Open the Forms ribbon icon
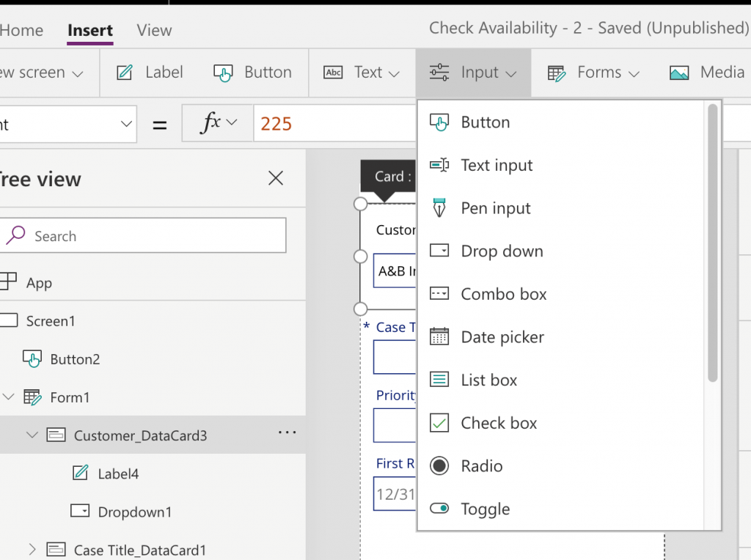The height and width of the screenshot is (560, 751). [x=556, y=72]
